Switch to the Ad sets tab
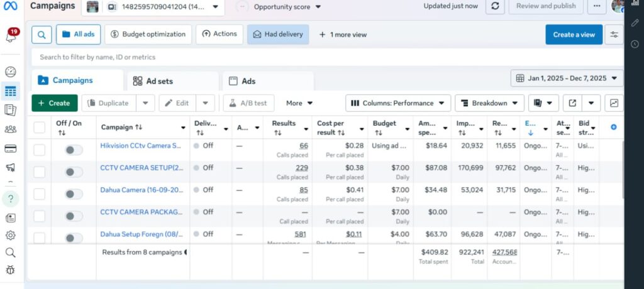The height and width of the screenshot is (289, 644). pyautogui.click(x=159, y=81)
